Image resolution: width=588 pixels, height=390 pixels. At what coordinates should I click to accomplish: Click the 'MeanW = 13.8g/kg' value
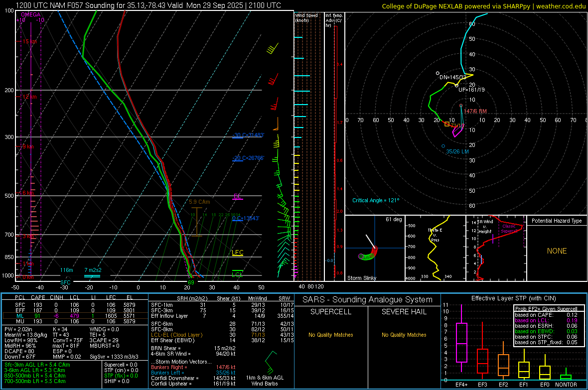tap(26, 335)
